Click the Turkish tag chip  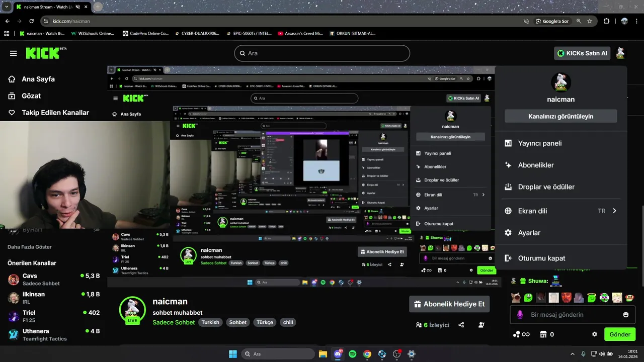tap(210, 322)
